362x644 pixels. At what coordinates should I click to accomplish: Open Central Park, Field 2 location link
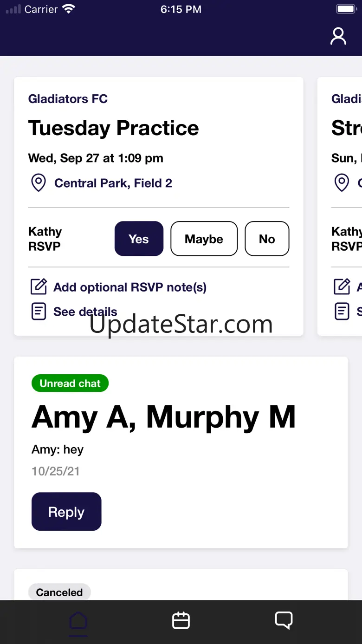[113, 183]
